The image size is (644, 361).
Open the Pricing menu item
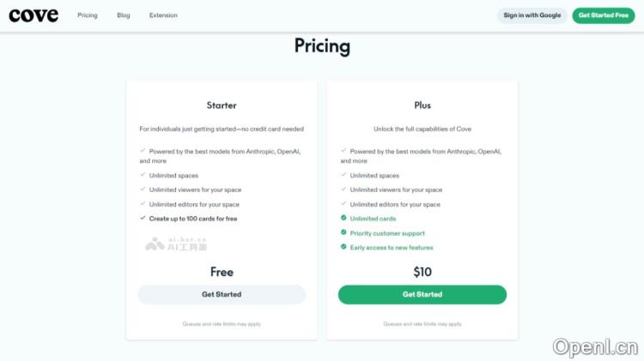(x=87, y=15)
